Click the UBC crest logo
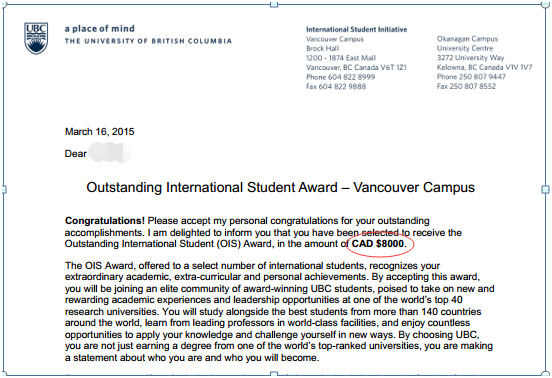Viewport: 552px width, 378px height. (x=36, y=38)
